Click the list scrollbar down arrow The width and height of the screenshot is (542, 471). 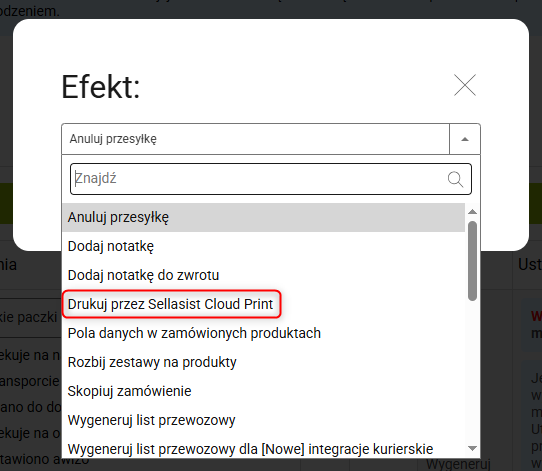(x=472, y=448)
